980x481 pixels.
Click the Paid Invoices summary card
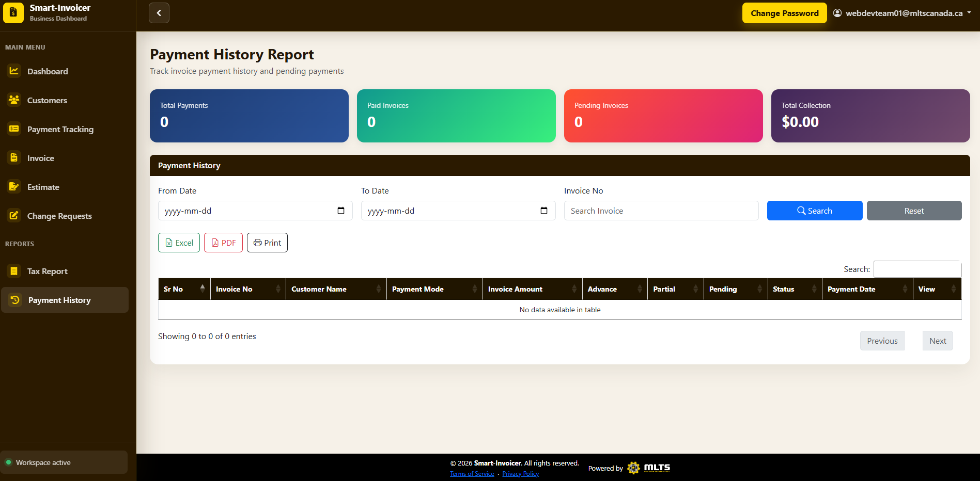point(456,116)
